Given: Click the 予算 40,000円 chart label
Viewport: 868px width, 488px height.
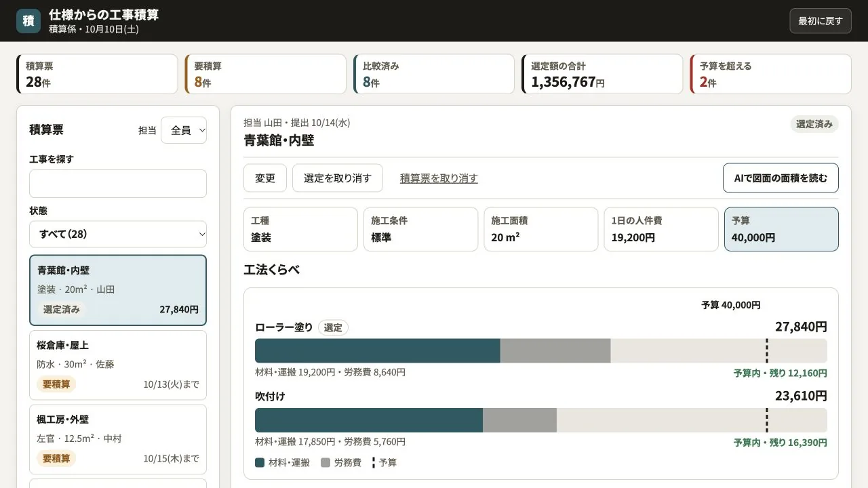Looking at the screenshot, I should pyautogui.click(x=731, y=305).
